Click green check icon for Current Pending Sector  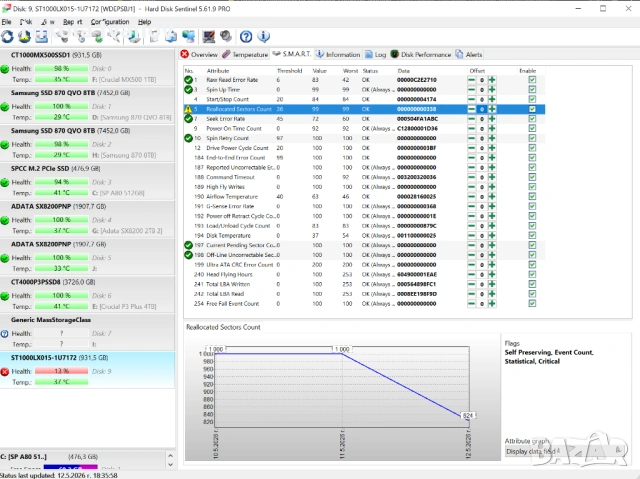(x=188, y=245)
